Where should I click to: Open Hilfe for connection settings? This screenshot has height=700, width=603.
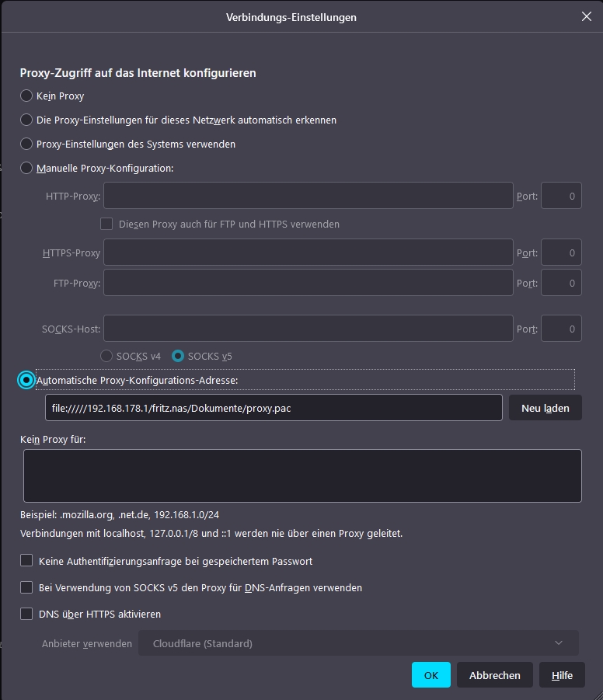(x=562, y=675)
